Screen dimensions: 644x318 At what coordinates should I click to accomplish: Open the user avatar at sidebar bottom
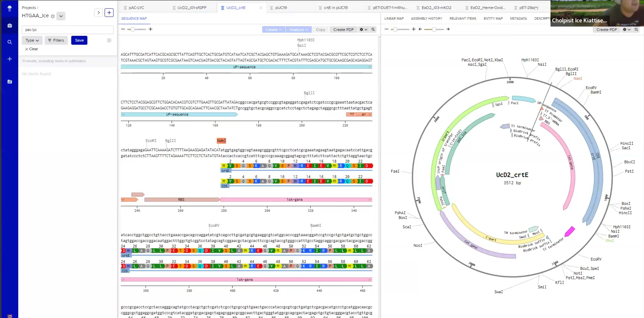[x=9, y=316]
